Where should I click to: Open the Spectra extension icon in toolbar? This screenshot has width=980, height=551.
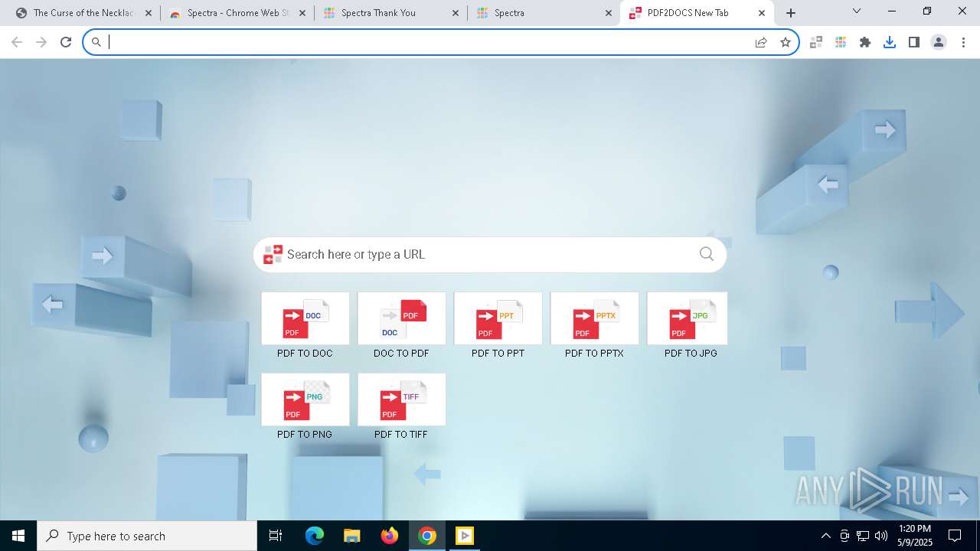pos(841,42)
